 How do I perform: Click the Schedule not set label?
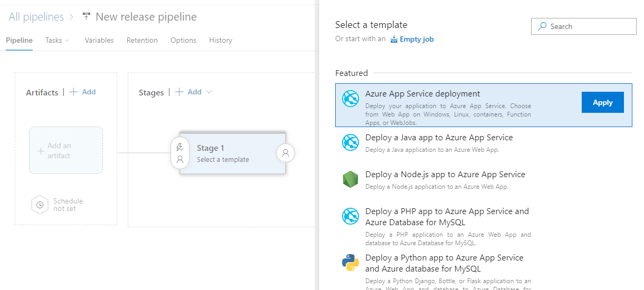[x=68, y=205]
